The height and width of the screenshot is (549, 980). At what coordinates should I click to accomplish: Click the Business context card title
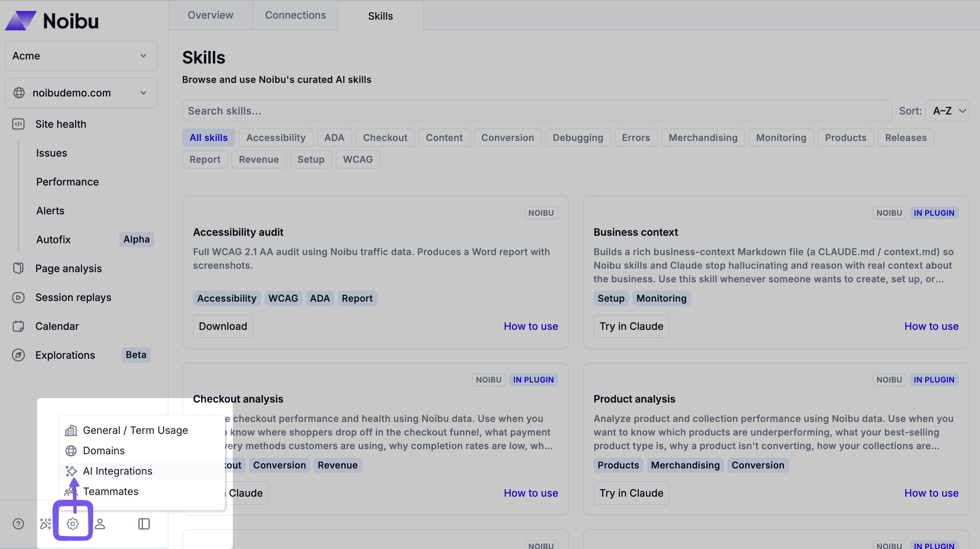pos(636,232)
